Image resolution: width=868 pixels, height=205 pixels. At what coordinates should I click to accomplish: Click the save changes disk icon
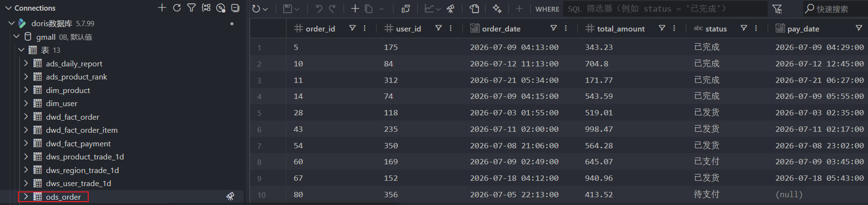tap(288, 9)
